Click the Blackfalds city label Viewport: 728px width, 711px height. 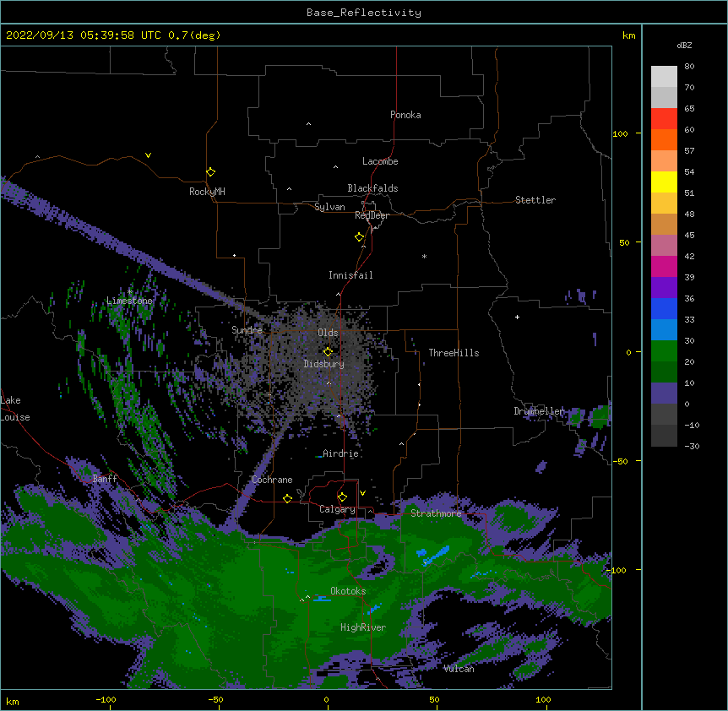[372, 188]
